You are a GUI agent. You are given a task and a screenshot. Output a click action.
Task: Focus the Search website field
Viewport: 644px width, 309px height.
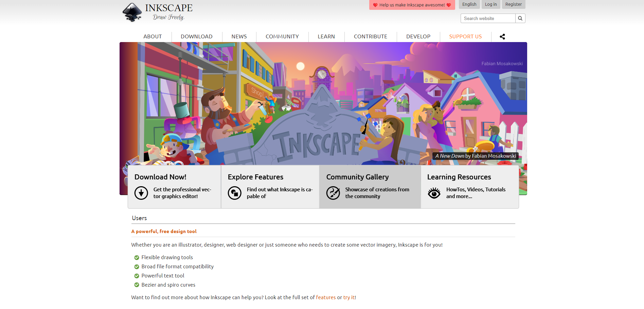[488, 18]
